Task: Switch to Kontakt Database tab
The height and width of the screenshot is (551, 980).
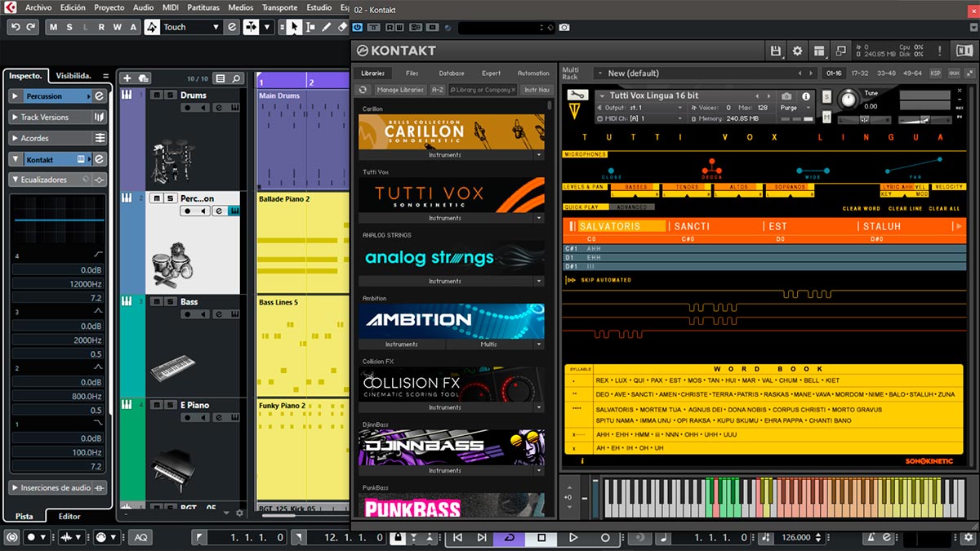Action: click(451, 73)
